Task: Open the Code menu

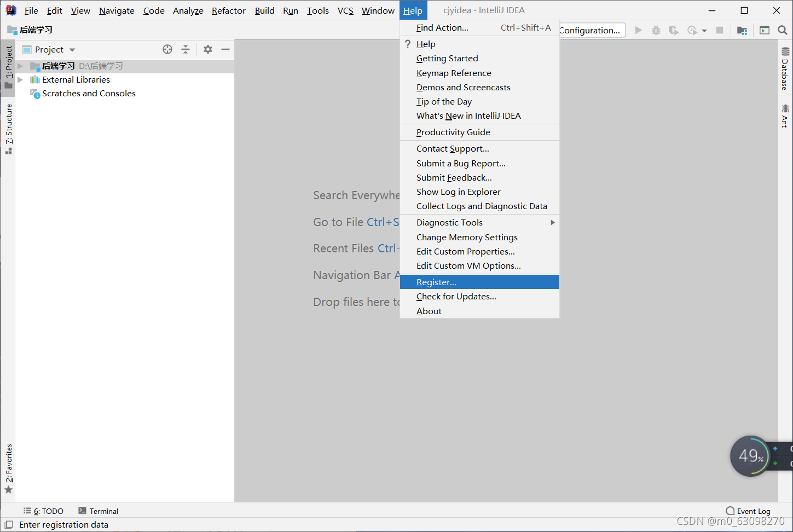Action: pyautogui.click(x=154, y=10)
